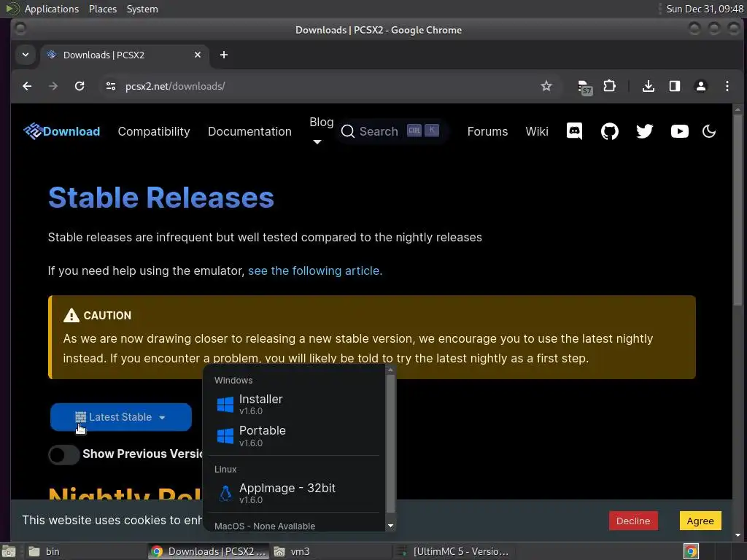Open the System menu
The image size is (747, 560).
coord(142,9)
